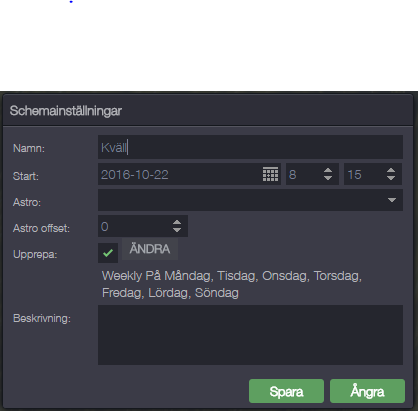
Task: Click the Weekly På Måndag recurrence text
Action: [232, 284]
